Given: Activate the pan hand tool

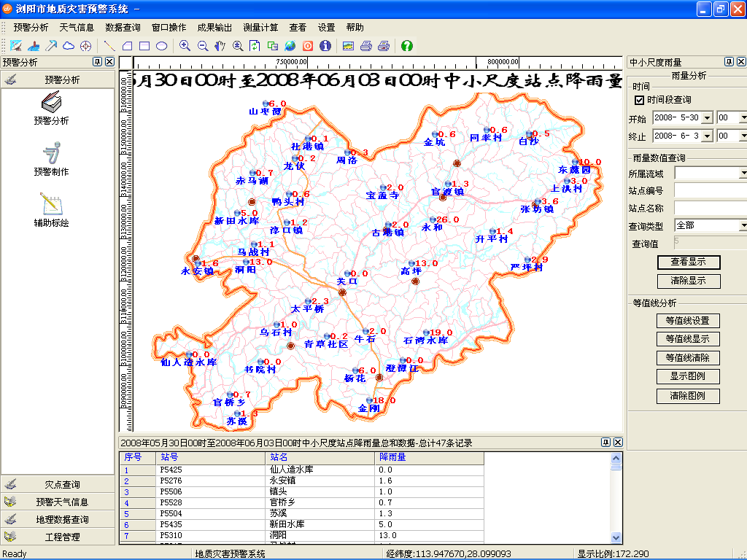Looking at the screenshot, I should pyautogui.click(x=220, y=46).
